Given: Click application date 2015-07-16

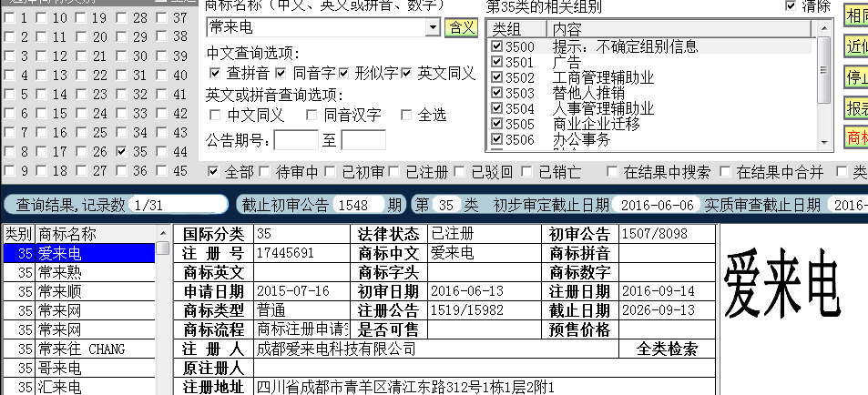Looking at the screenshot, I should click(x=293, y=291).
